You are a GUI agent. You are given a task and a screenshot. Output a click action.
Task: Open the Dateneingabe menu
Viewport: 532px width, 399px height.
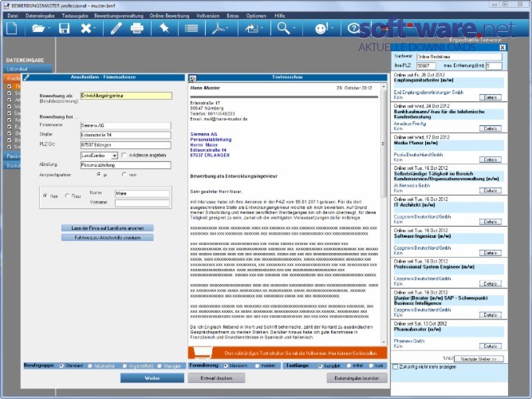40,16
